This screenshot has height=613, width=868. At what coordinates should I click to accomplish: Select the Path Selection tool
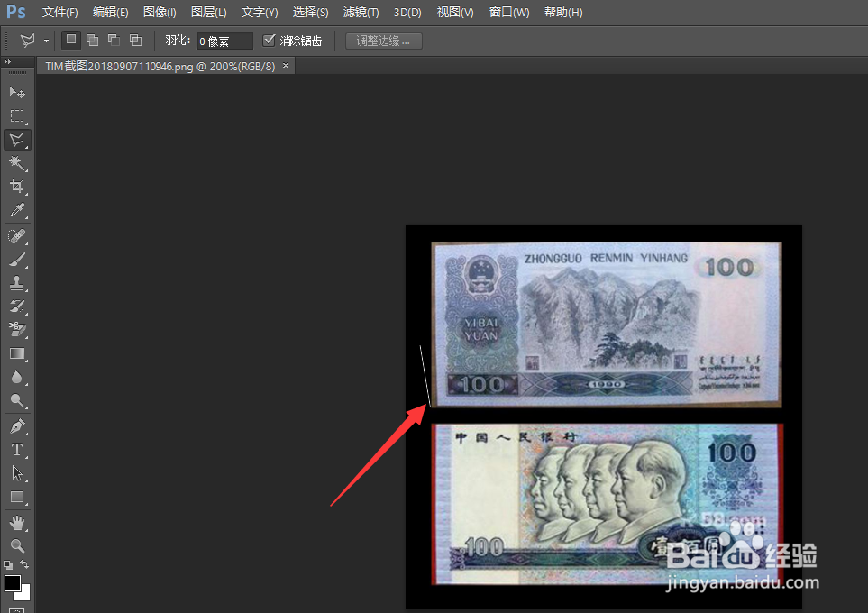[16, 473]
